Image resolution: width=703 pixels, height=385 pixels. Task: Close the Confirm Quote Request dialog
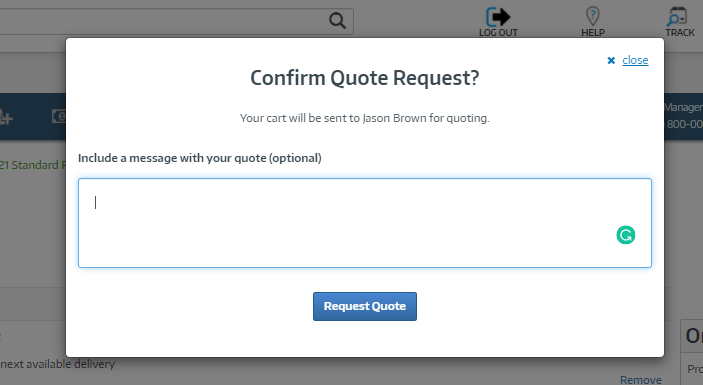point(628,60)
